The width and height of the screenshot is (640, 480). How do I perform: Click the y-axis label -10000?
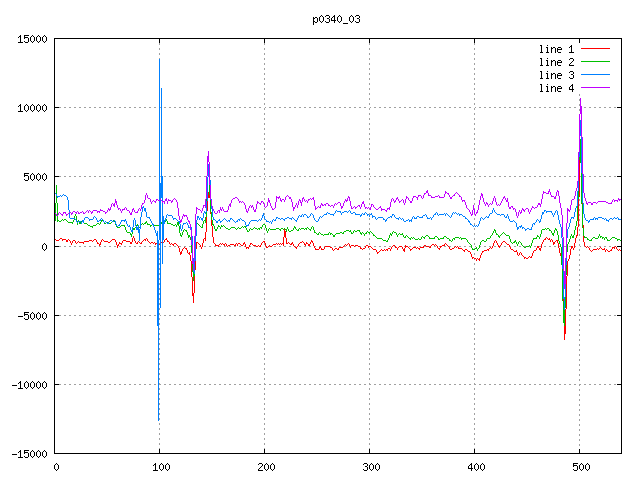[x=29, y=385]
